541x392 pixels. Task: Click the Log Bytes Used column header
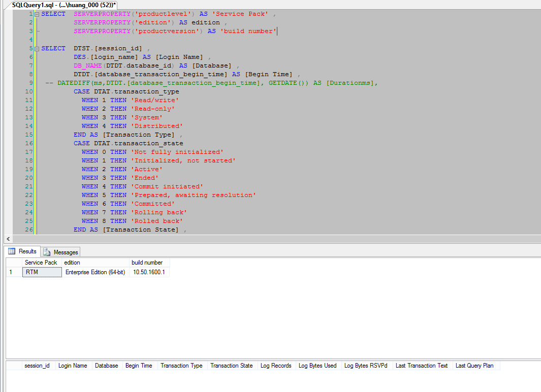click(317, 366)
